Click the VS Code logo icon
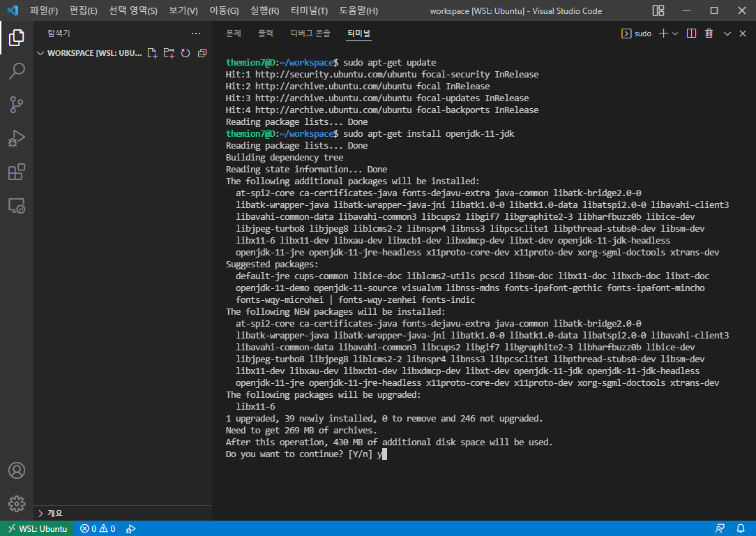The width and height of the screenshot is (756, 536). tap(13, 10)
